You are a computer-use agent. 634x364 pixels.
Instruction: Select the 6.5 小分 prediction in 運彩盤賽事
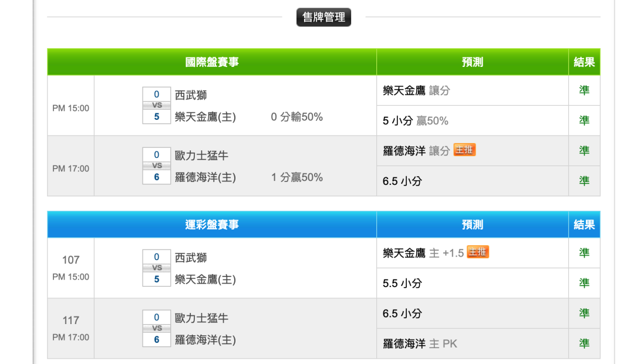click(x=402, y=314)
